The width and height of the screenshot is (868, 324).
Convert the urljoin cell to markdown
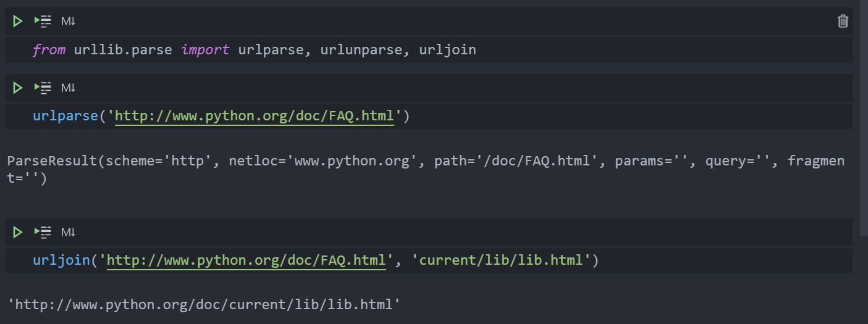68,233
